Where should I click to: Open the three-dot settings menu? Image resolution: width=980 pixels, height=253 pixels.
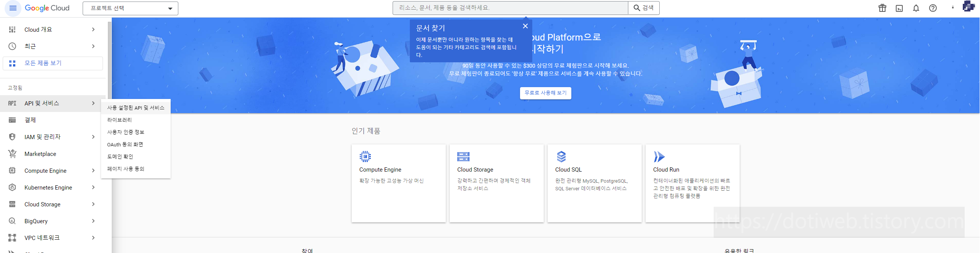[952, 8]
